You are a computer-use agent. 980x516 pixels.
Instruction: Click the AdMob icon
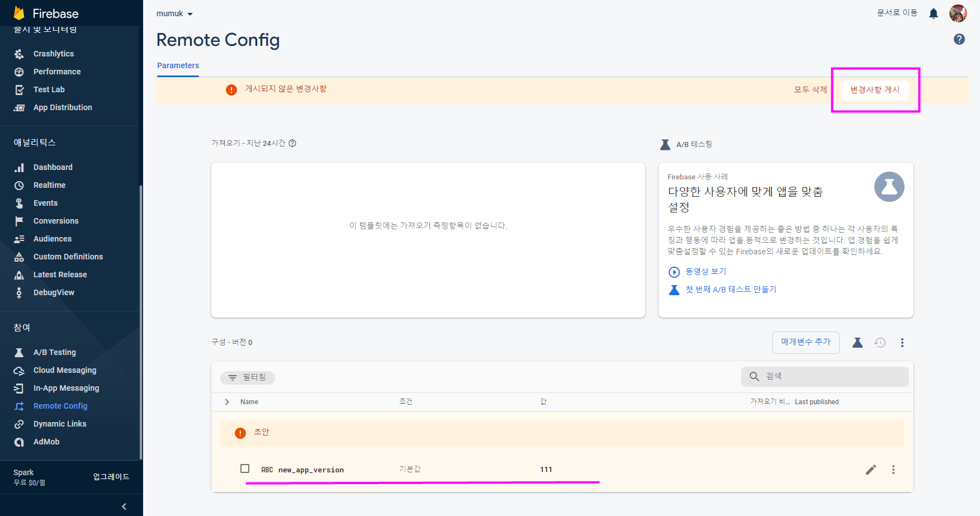[19, 442]
